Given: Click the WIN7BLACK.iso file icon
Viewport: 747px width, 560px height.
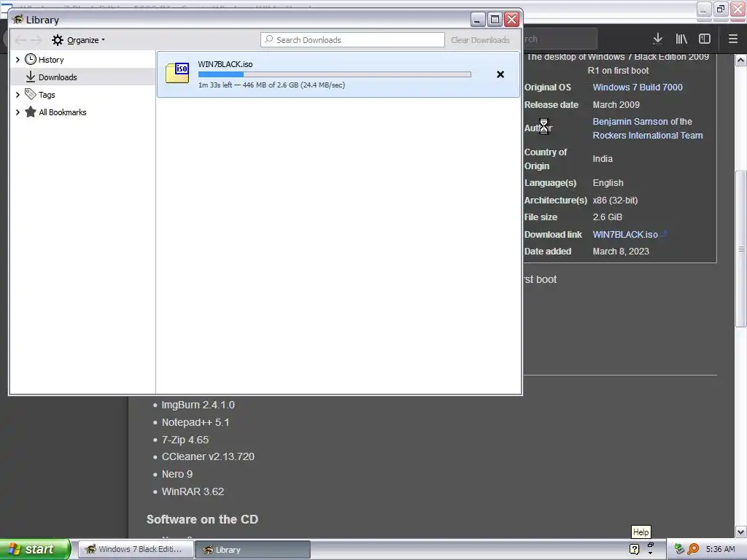Looking at the screenshot, I should (177, 73).
